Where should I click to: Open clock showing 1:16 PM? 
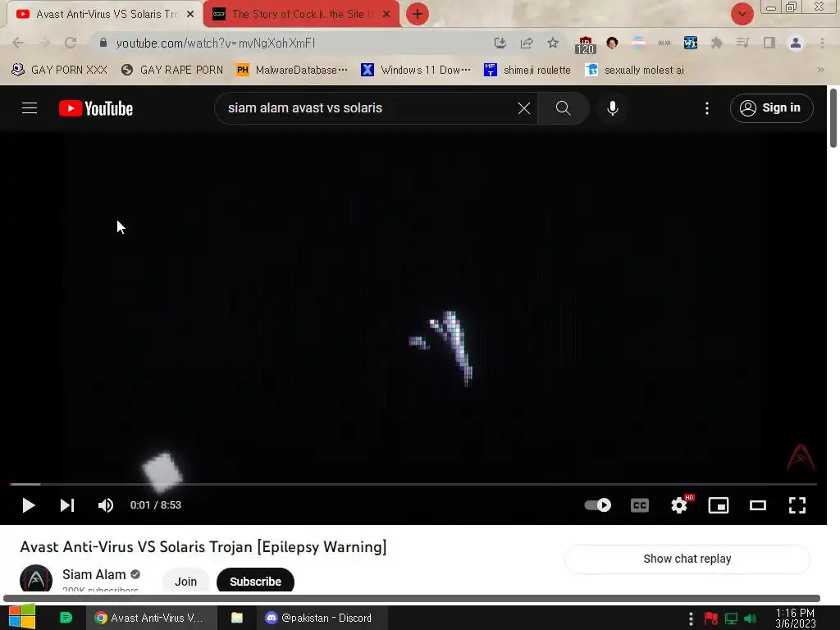(x=795, y=618)
